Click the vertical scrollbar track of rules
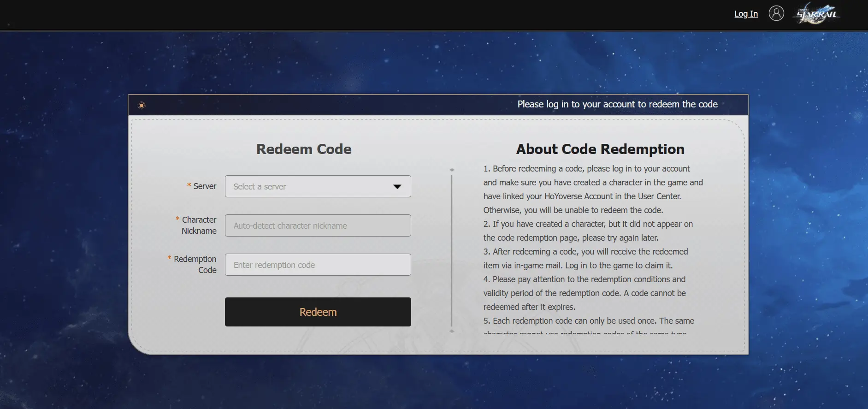The height and width of the screenshot is (409, 868). [452, 249]
